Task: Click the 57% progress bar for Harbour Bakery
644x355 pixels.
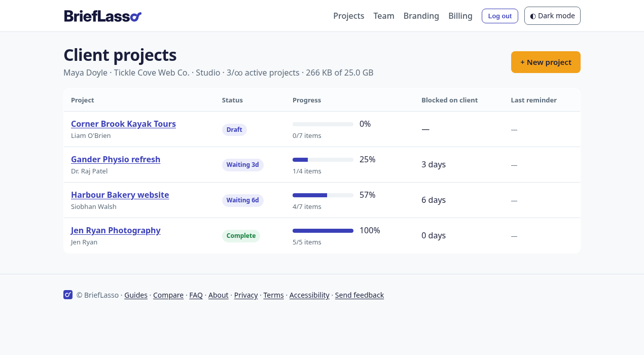Action: 323,195
